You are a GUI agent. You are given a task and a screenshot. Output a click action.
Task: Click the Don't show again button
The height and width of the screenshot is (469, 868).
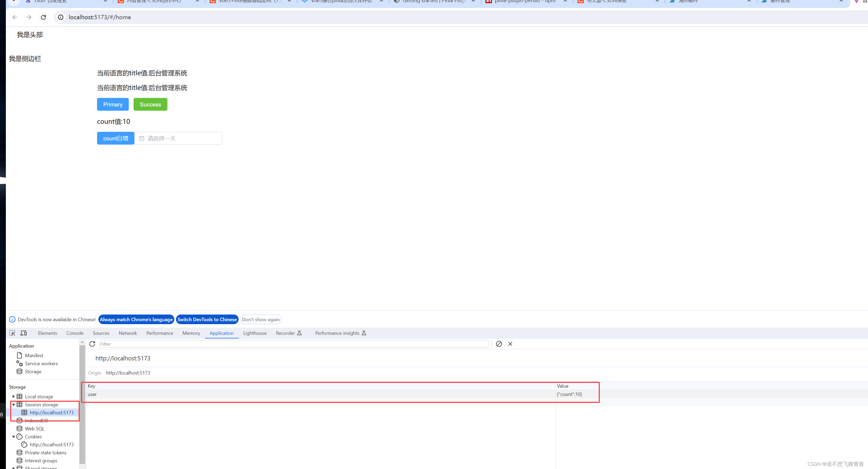[261, 320]
